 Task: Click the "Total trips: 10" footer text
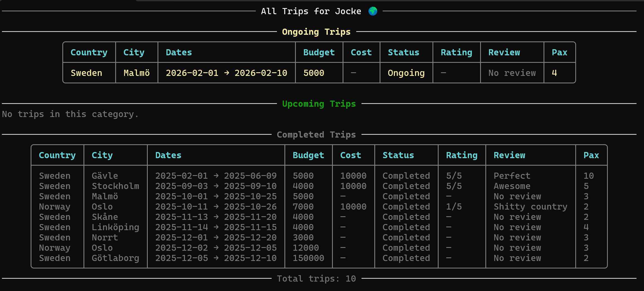[x=316, y=278]
